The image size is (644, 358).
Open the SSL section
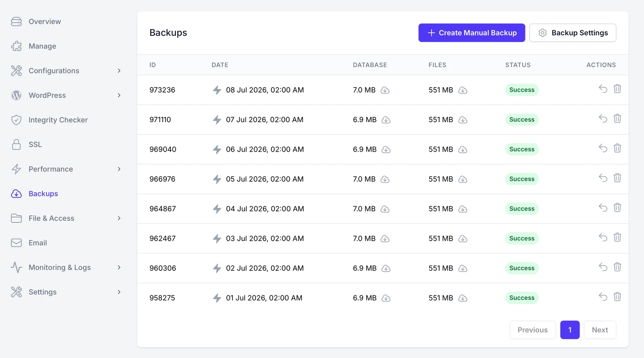click(x=35, y=145)
